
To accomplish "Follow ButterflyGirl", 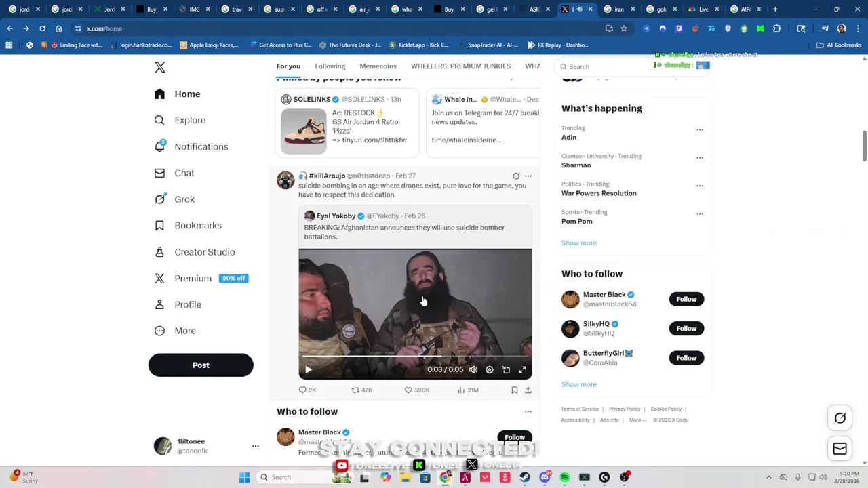I will (686, 358).
